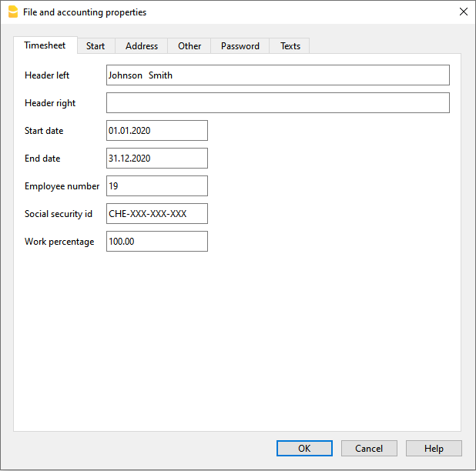Click the dialog title 'File and accounting properties'
This screenshot has height=471, width=476.
[85, 12]
